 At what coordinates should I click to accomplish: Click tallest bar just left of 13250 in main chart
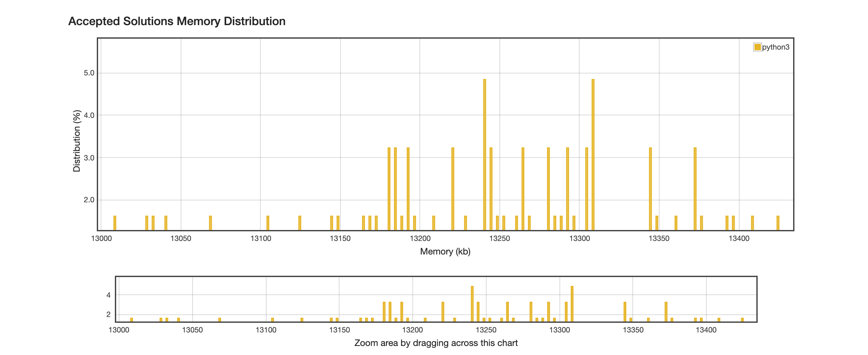tap(485, 155)
